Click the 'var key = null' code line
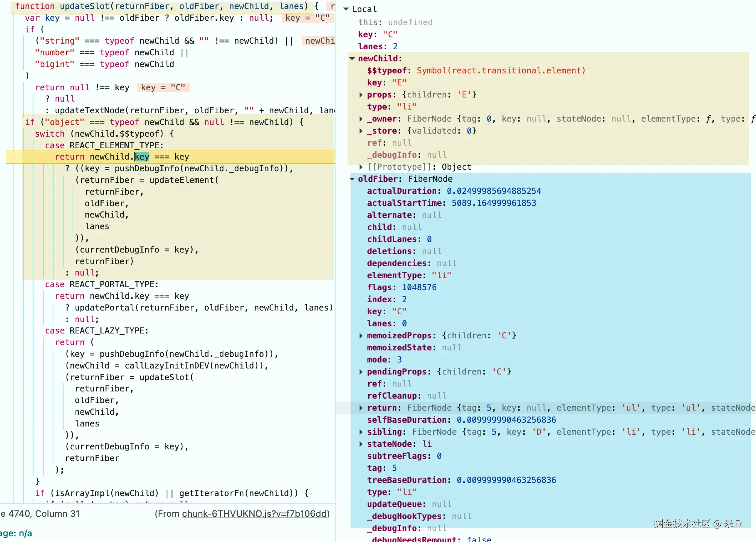The image size is (756, 542). [149, 18]
